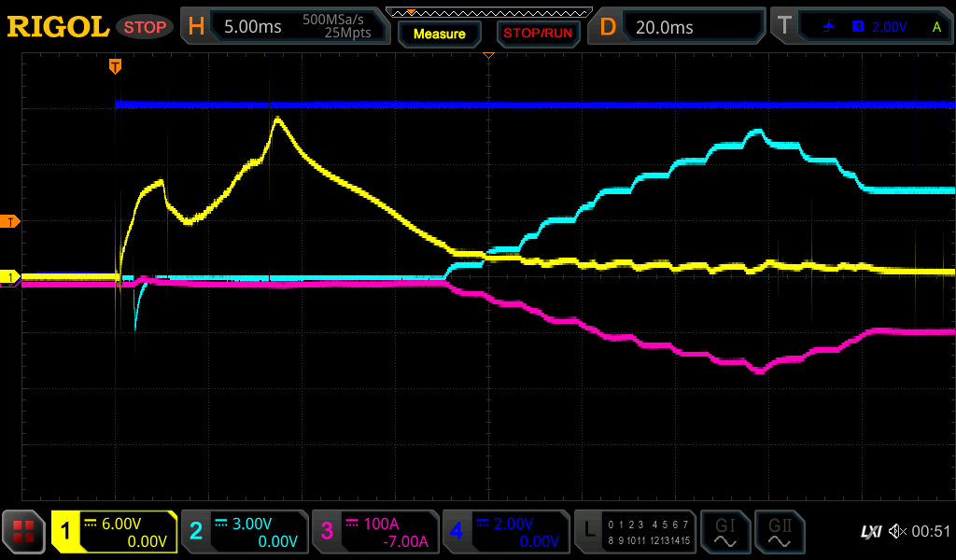Open the function navigation menu icon
Viewport: 956px width, 560px height.
(23, 532)
